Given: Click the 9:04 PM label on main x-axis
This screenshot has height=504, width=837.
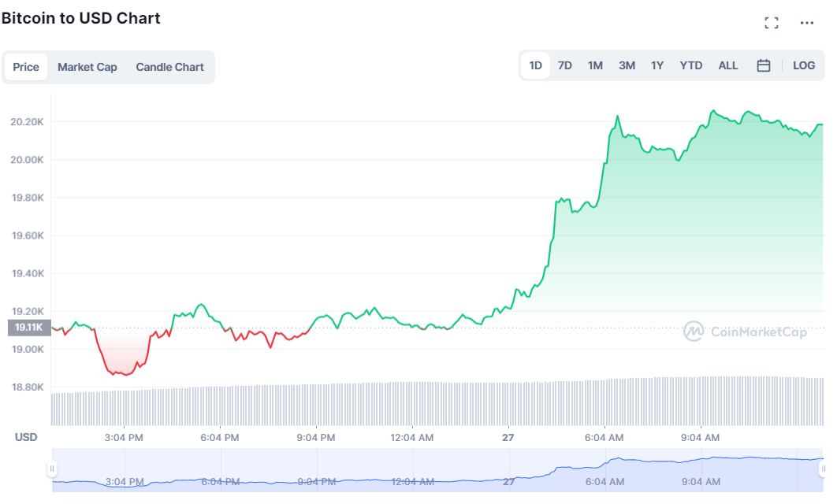Looking at the screenshot, I should pyautogui.click(x=315, y=438).
